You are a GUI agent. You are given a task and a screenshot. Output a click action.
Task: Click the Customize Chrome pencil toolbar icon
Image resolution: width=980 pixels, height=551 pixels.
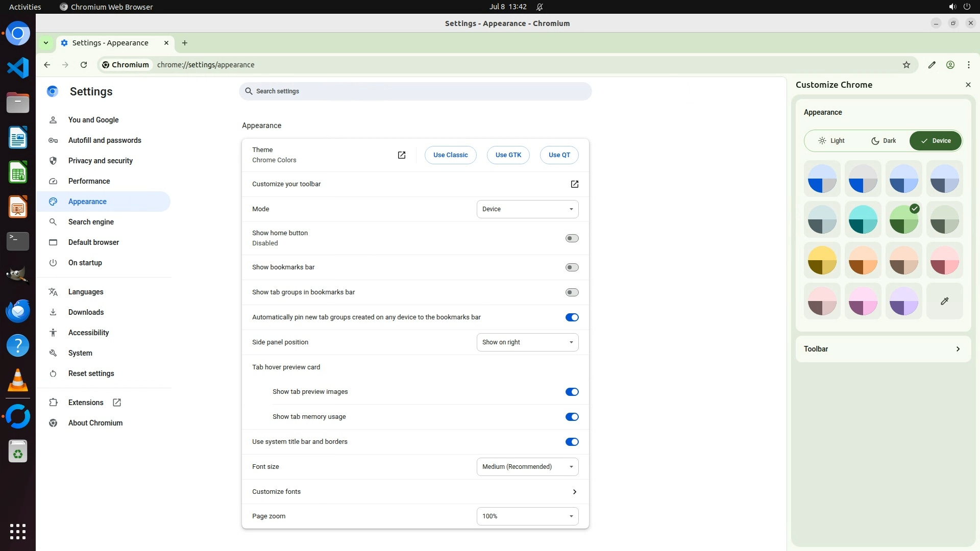point(932,65)
